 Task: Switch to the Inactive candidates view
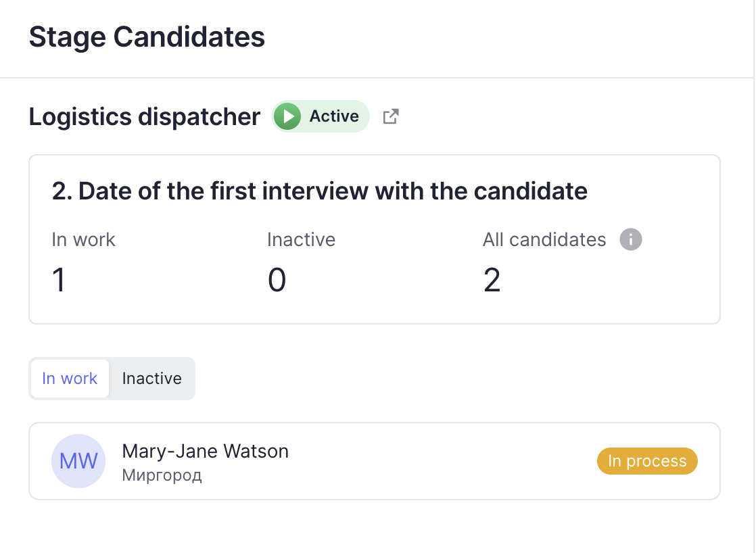[151, 379]
